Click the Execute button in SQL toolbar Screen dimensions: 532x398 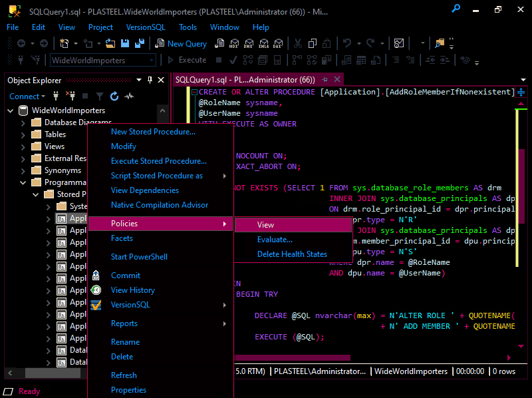point(187,60)
